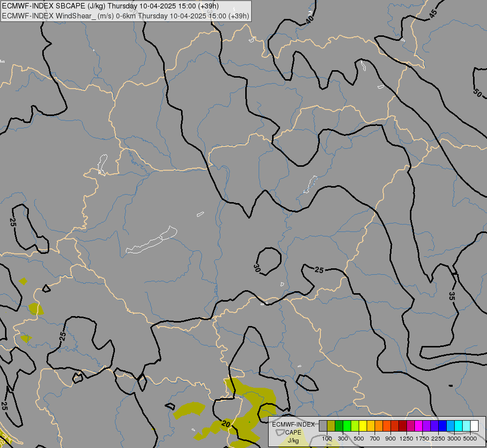Viewport: 487px width, 448px height.
Task: Click the J/kg unit label in the legend
Action: point(293,441)
